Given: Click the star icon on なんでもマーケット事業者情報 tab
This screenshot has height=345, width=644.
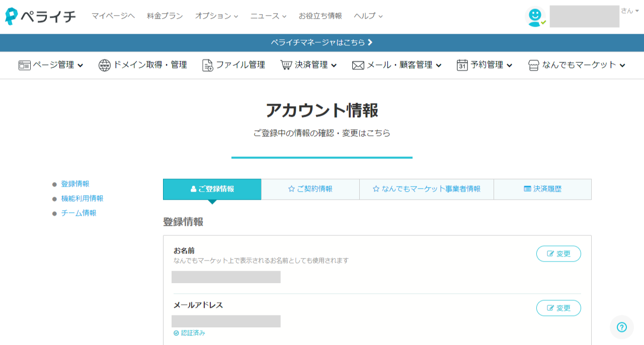Looking at the screenshot, I should (x=376, y=189).
